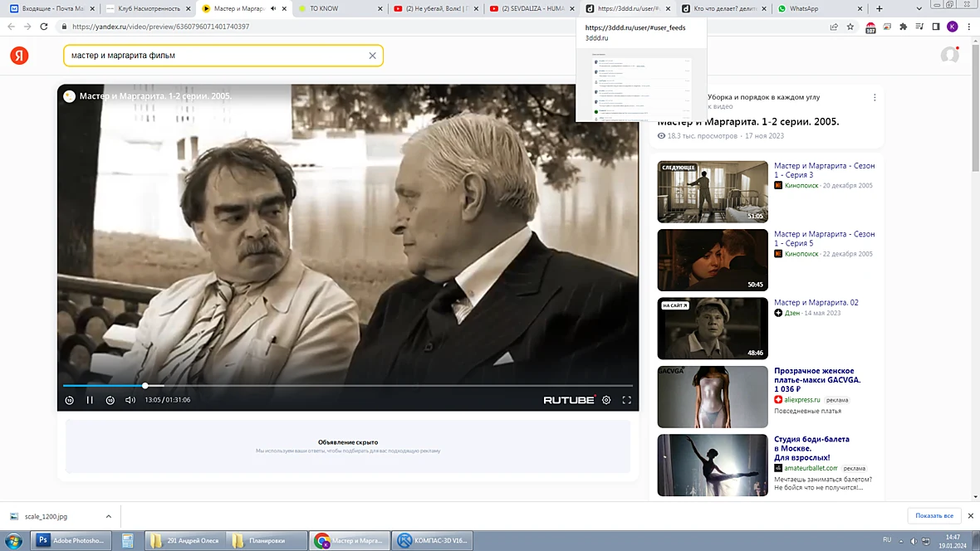This screenshot has width=980, height=551.
Task: Mute audio on the Мастер и Маргарита tab
Action: click(x=273, y=9)
